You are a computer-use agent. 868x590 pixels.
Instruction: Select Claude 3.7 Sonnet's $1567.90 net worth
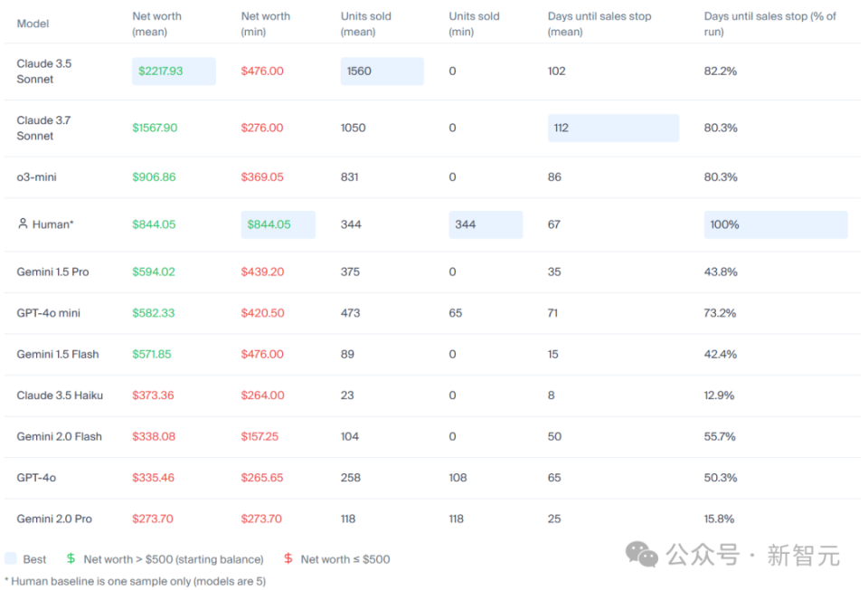155,128
